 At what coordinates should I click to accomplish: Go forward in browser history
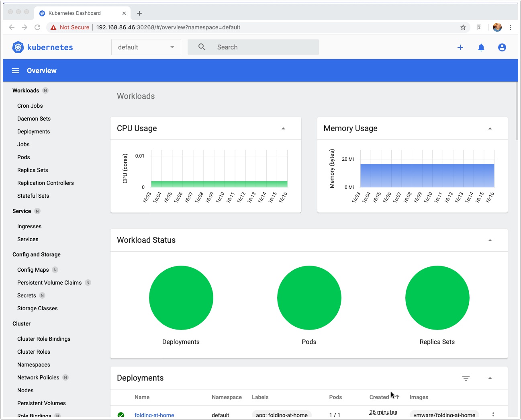pyautogui.click(x=25, y=27)
